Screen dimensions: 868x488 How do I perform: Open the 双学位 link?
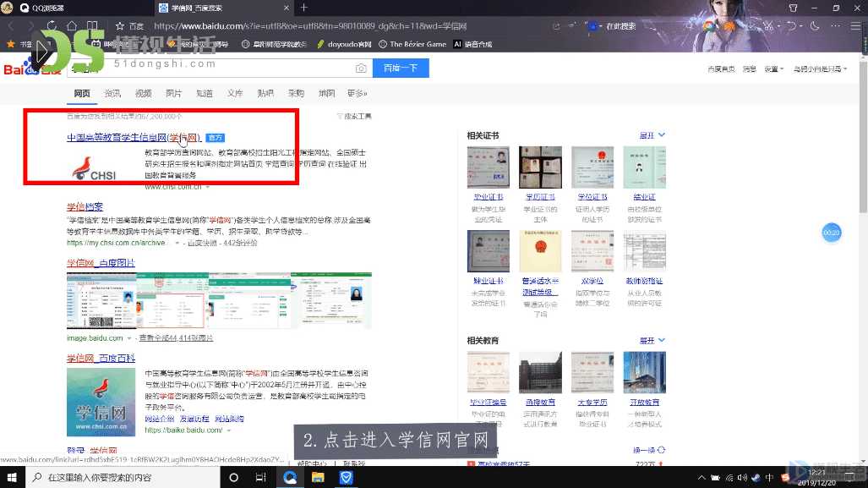click(592, 282)
